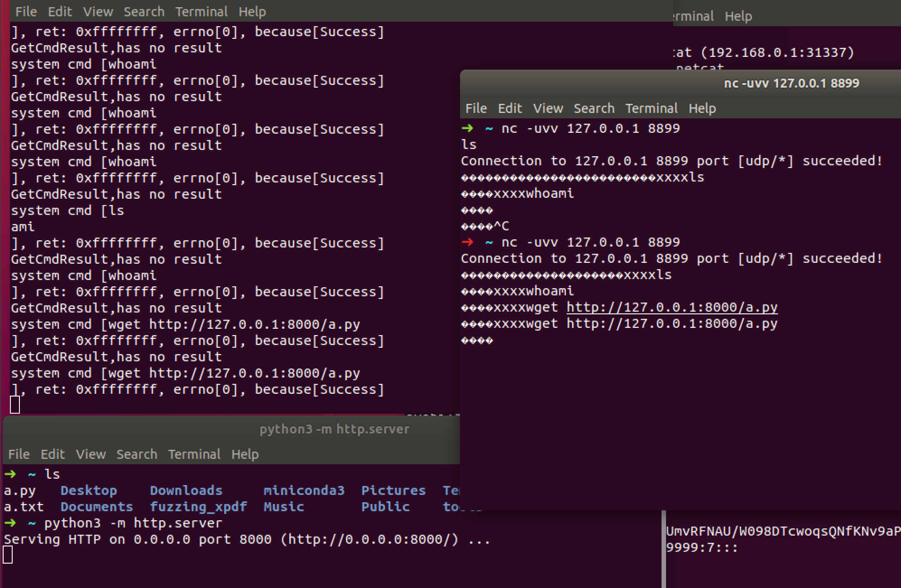The height and width of the screenshot is (588, 901).
Task: Open View menu in python3 http.server window
Action: [91, 454]
